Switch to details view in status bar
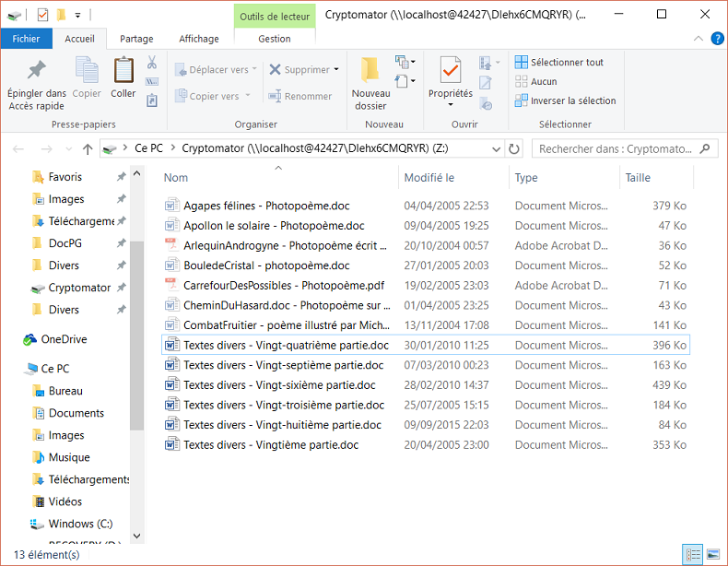 tap(692, 554)
